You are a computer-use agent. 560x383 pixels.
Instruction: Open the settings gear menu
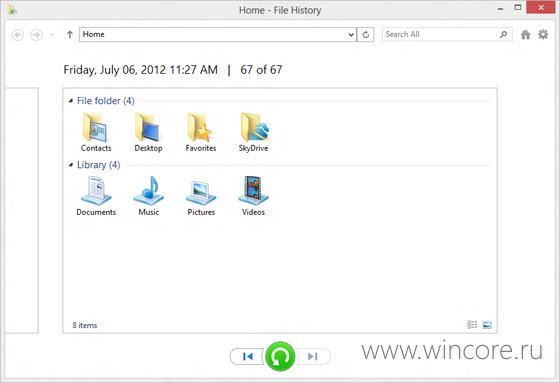(x=543, y=35)
